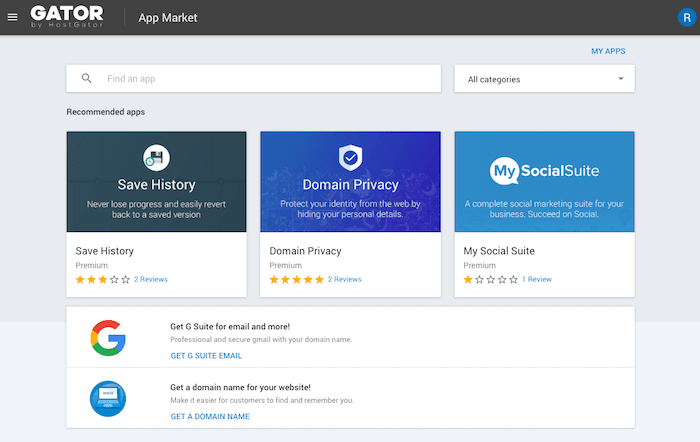
Task: Open the Domain Privacy banner image
Action: point(350,182)
